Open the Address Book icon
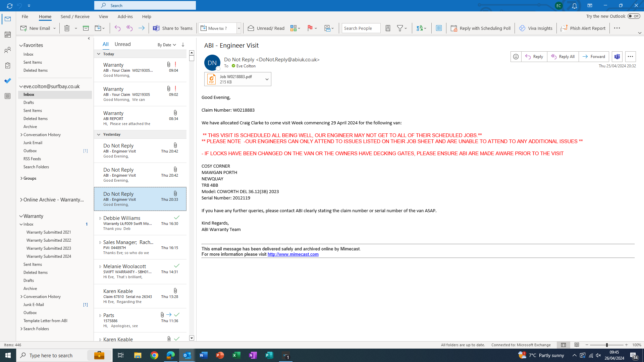 388,28
